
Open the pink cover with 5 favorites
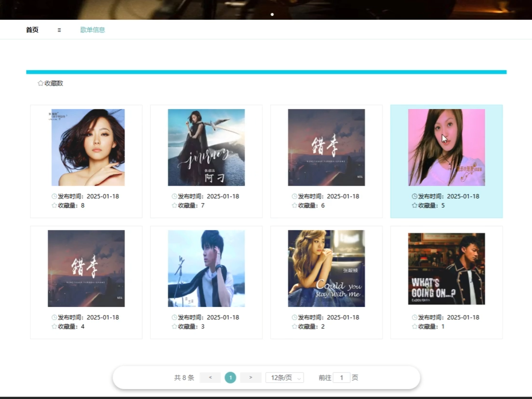tap(446, 147)
